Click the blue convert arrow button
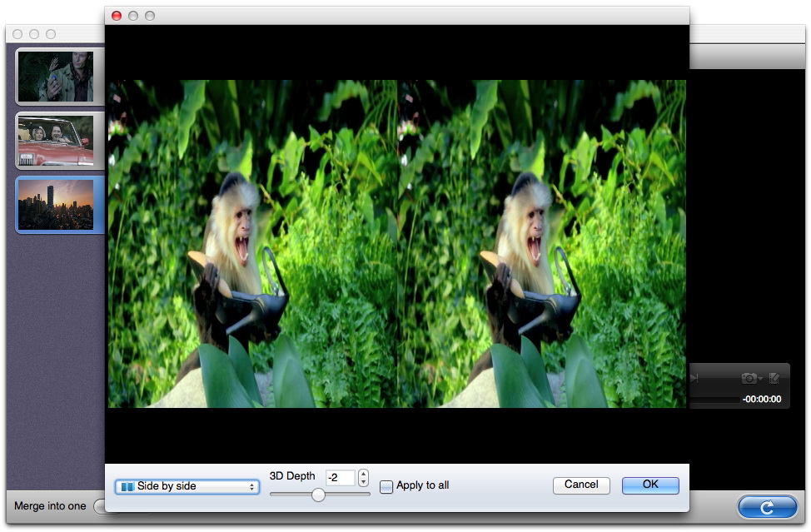811x532 pixels. coord(768,507)
